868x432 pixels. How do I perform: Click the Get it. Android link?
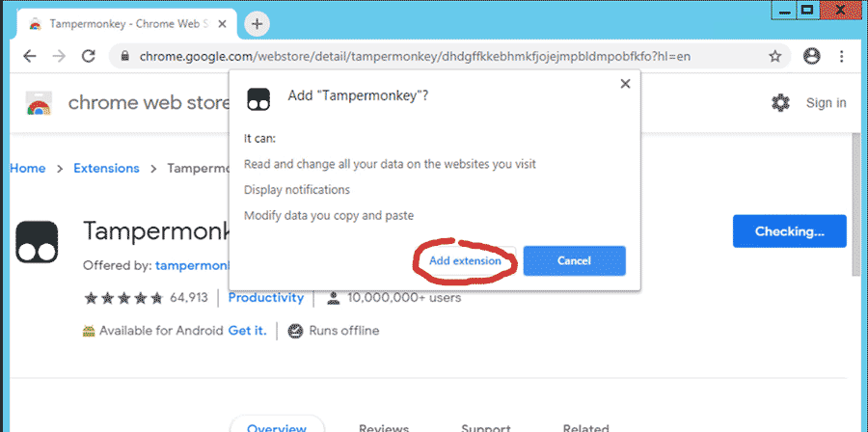click(248, 331)
